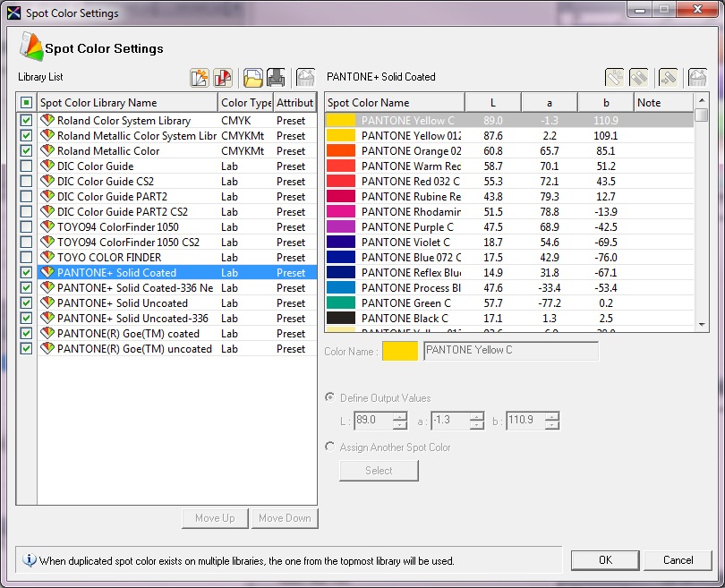
Task: Click the PANTONE Orange 021 color swatch
Action: [x=341, y=150]
